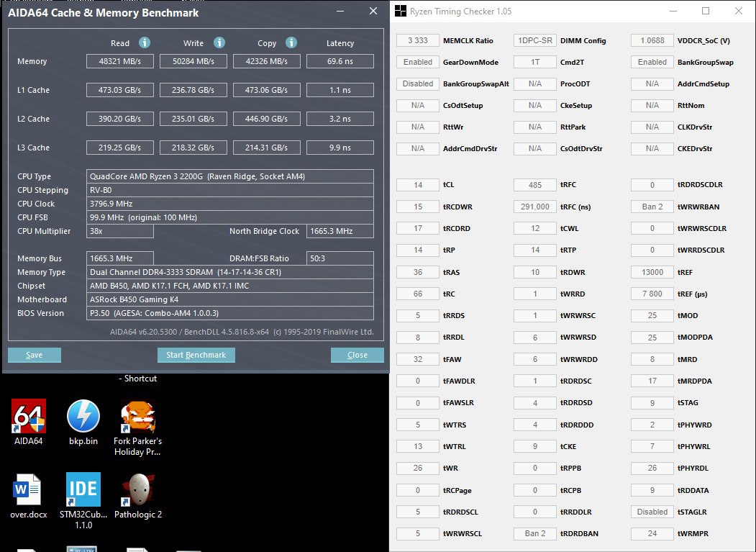Click the tRFC value 485 box
Image resolution: width=756 pixels, height=552 pixels.
tap(534, 185)
